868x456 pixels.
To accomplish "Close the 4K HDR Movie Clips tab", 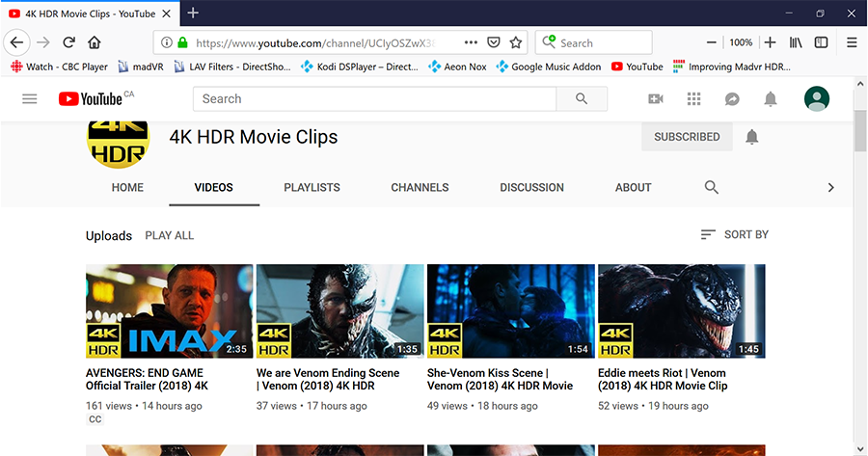I will (166, 13).
